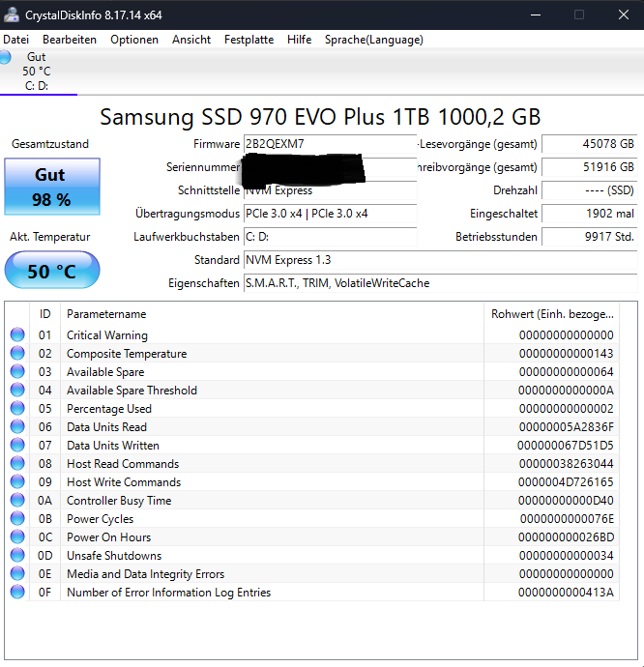Click status orb of Available Spare row
The height and width of the screenshot is (667, 644).
[17, 371]
